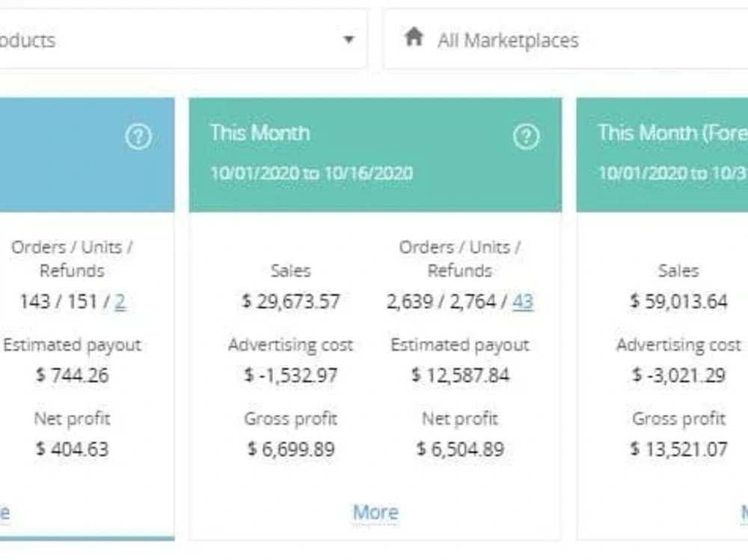Viewport: 748px width, 560px height.
Task: Click Advertising cost label in This Month card
Action: (290, 345)
